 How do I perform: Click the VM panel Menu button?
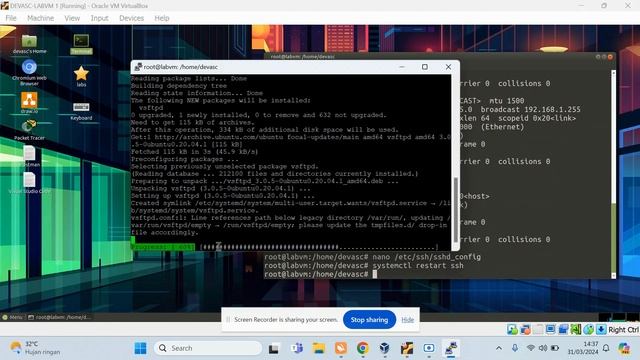coord(12,317)
